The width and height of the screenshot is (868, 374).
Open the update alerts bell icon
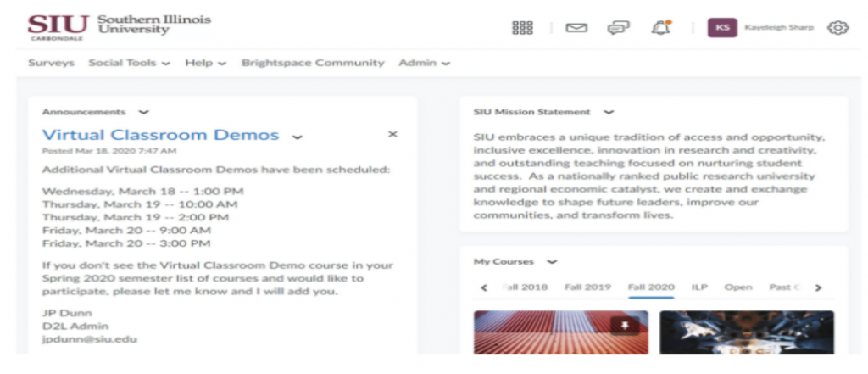pos(661,27)
